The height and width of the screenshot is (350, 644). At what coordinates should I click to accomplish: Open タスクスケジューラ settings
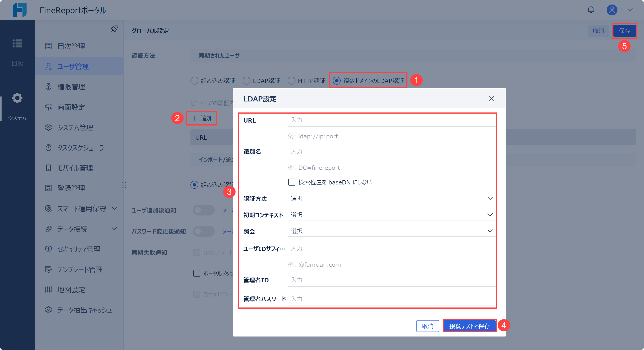coord(80,148)
